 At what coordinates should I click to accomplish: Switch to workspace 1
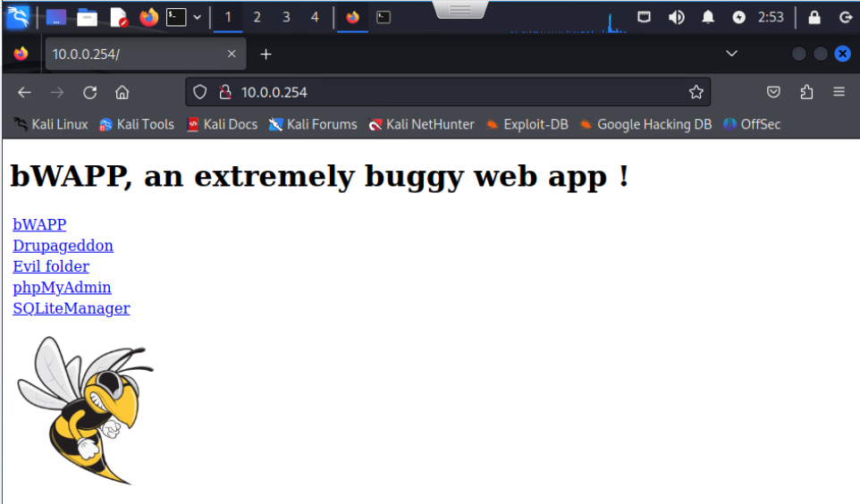(228, 18)
